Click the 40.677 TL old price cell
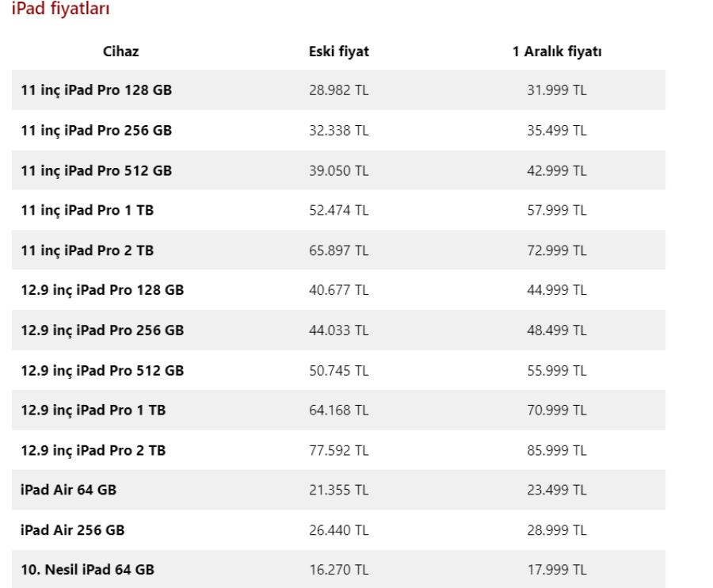Screen dimensions: 713x588 338,290
